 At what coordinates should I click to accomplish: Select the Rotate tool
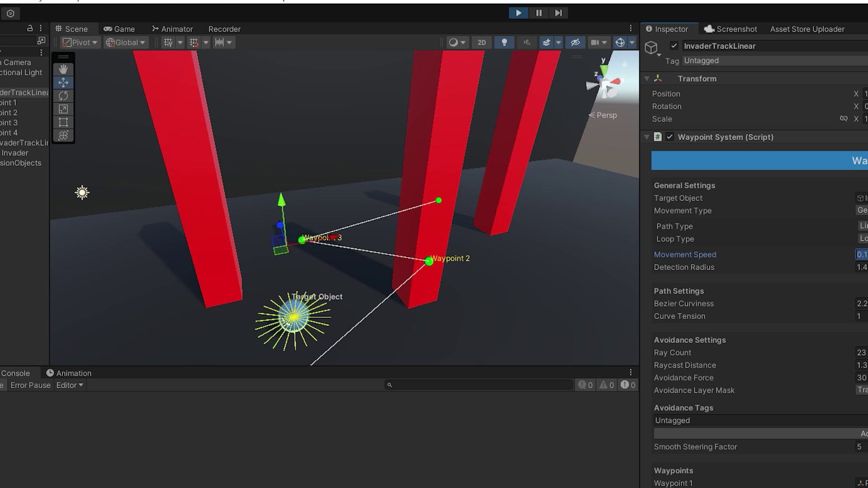[x=63, y=96]
